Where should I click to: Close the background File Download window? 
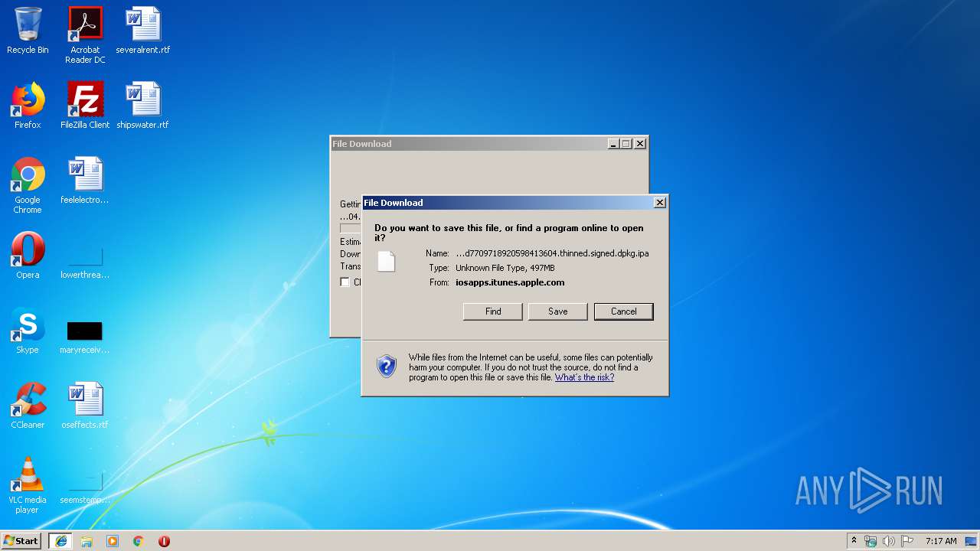point(641,144)
